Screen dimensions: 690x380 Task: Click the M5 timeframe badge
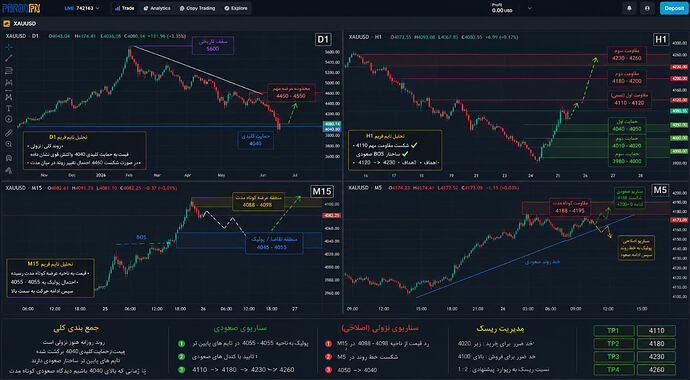(x=660, y=190)
